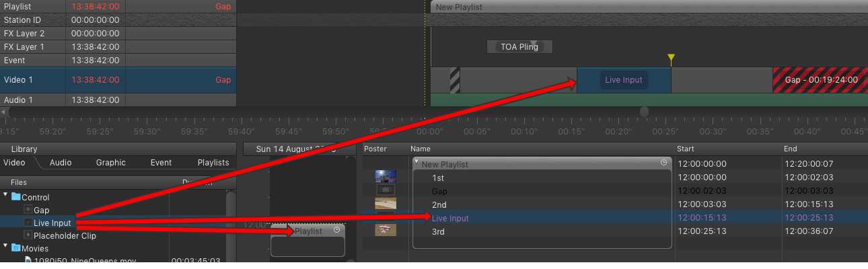Screen dimensions: 868x269
Task: Select the FX Layer 1 row
Action: [118, 47]
